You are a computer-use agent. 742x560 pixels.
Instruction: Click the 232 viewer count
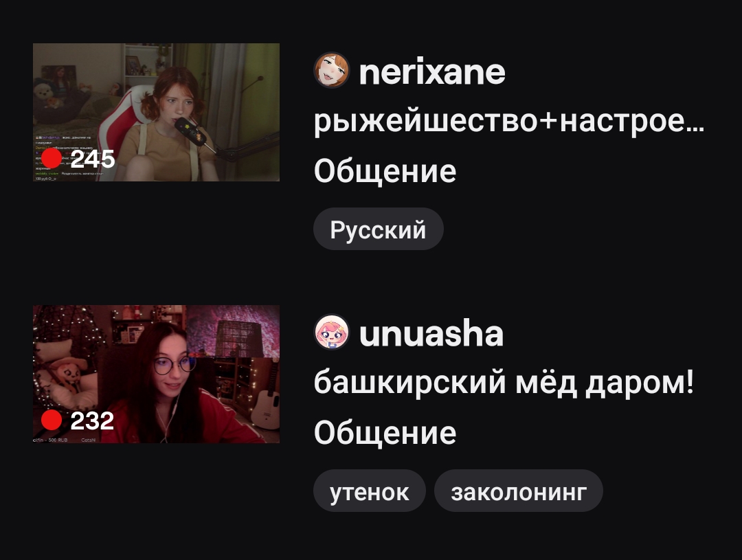[x=92, y=421]
